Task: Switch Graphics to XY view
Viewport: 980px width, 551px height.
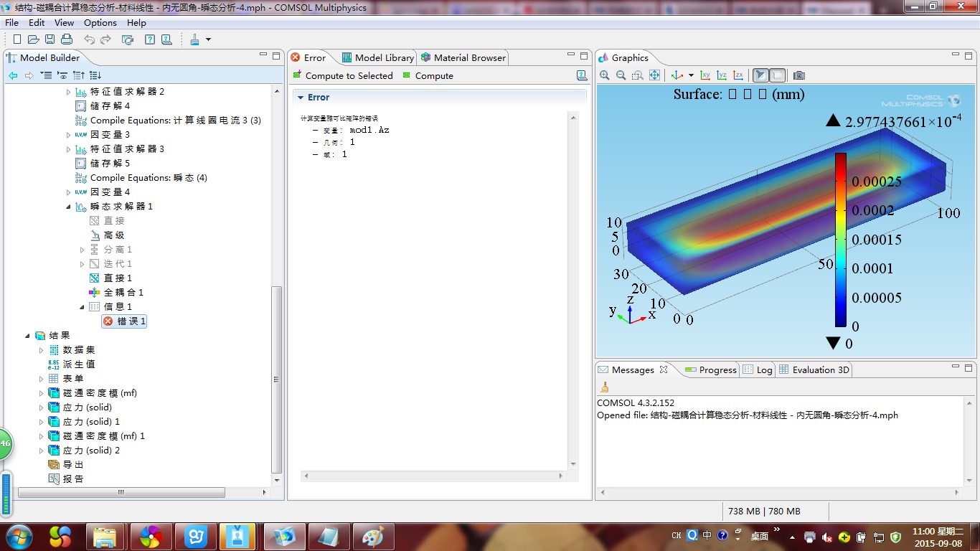Action: click(705, 75)
